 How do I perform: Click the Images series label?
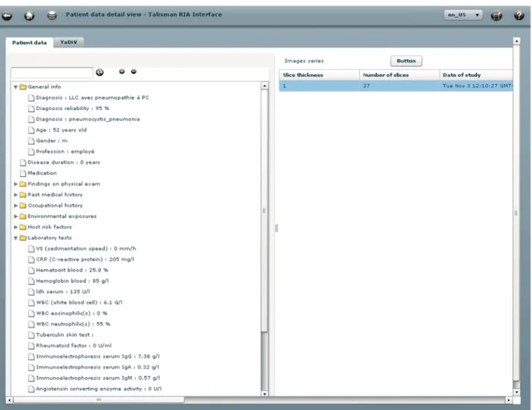click(x=304, y=61)
